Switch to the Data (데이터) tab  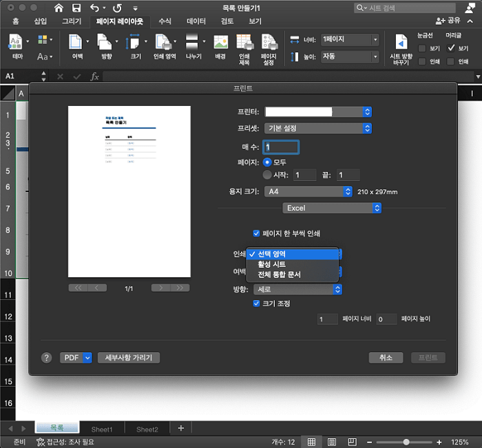[x=196, y=21]
